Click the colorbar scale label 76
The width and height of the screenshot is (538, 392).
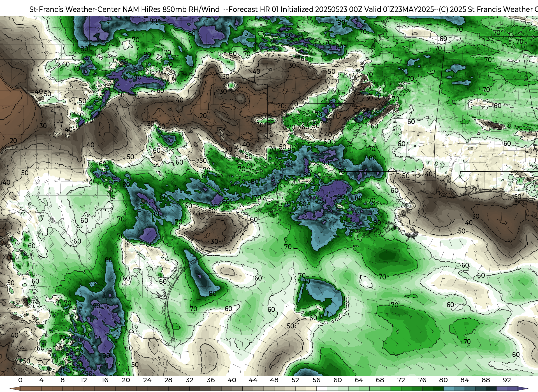pos(422,380)
